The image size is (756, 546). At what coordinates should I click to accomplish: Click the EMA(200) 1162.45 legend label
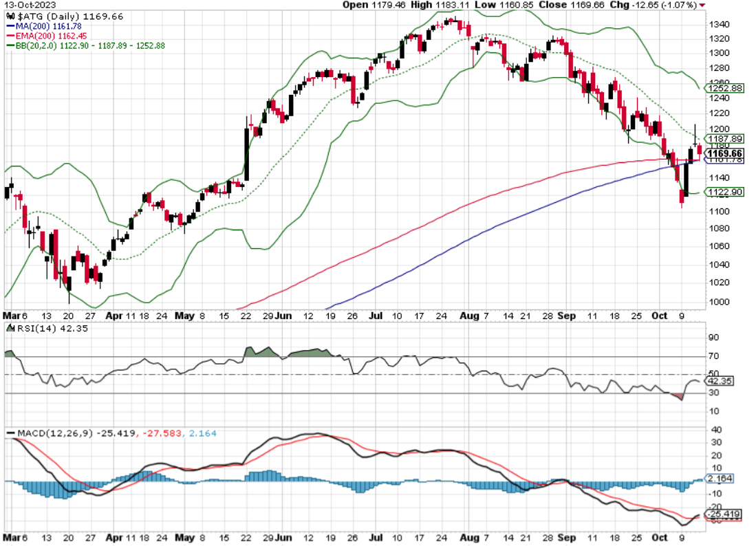pyautogui.click(x=51, y=36)
